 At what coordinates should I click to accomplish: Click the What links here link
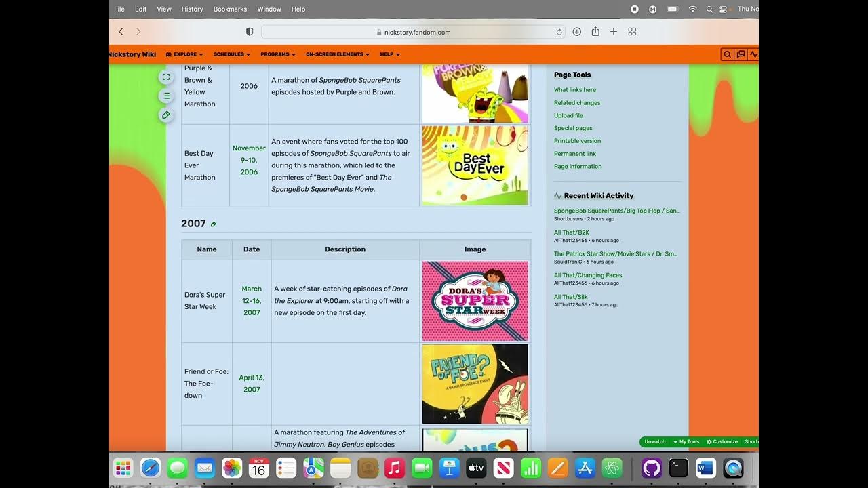point(575,90)
